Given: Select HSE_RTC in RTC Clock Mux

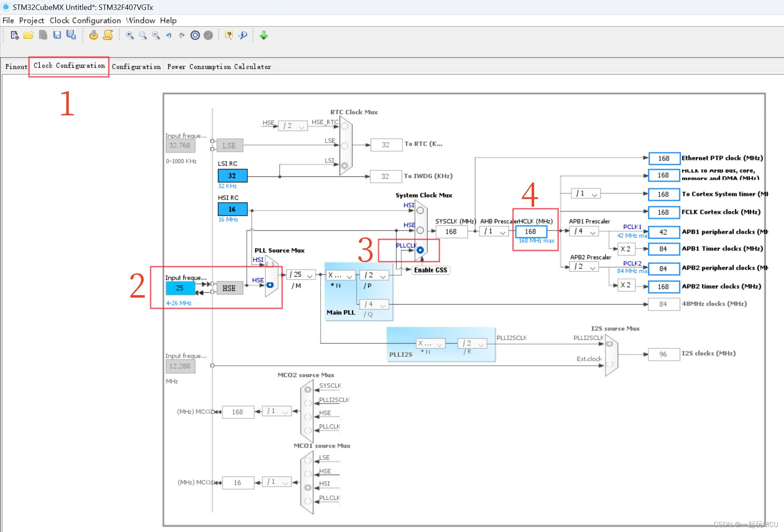Looking at the screenshot, I should click(345, 126).
